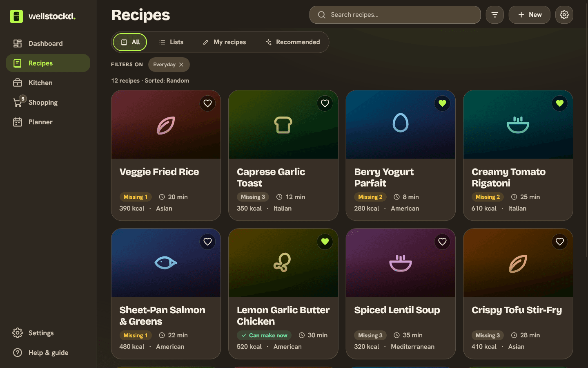Click Missing 2 badge on Creamy Tomato Rigatoni
This screenshot has width=588, height=368.
coord(488,197)
